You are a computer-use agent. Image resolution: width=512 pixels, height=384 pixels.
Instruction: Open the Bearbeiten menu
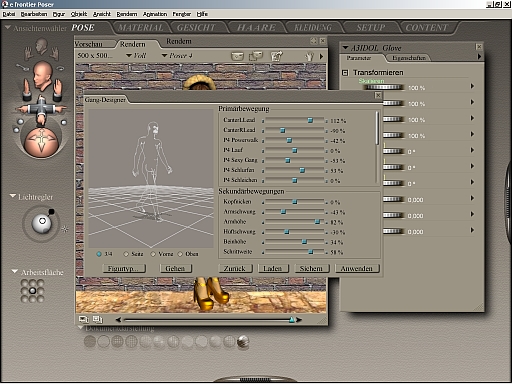click(x=34, y=14)
